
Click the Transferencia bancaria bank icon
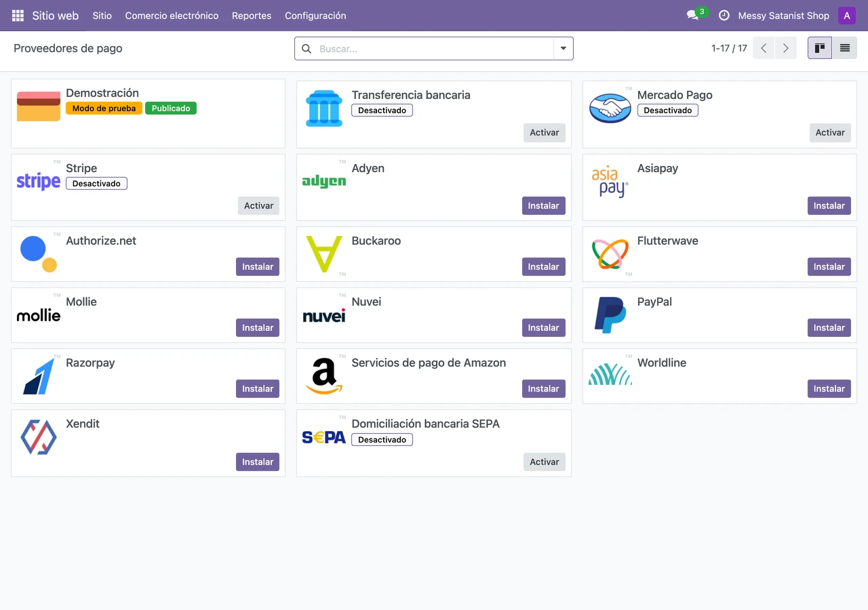(324, 108)
